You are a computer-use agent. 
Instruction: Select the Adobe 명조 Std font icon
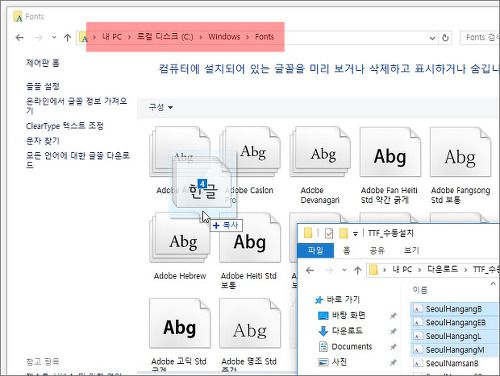pos(250,323)
